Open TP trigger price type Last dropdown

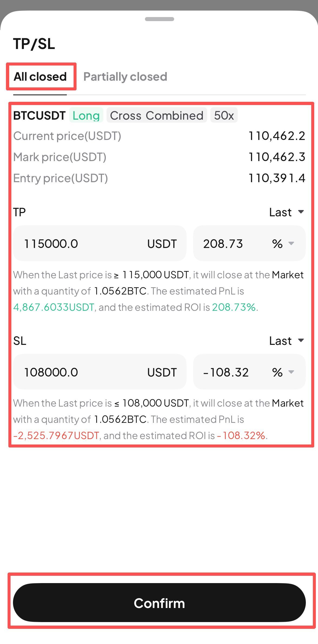(x=286, y=212)
